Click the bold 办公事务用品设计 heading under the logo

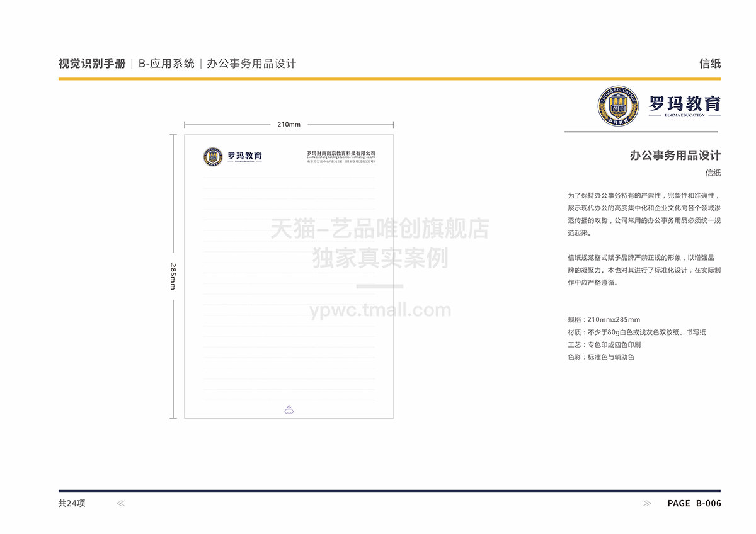coord(675,155)
